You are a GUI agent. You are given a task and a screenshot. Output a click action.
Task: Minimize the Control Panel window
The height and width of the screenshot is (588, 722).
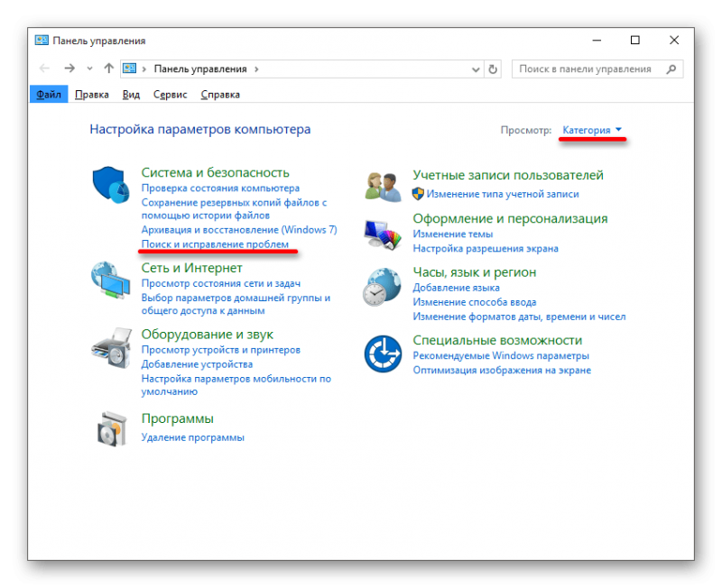click(x=597, y=41)
